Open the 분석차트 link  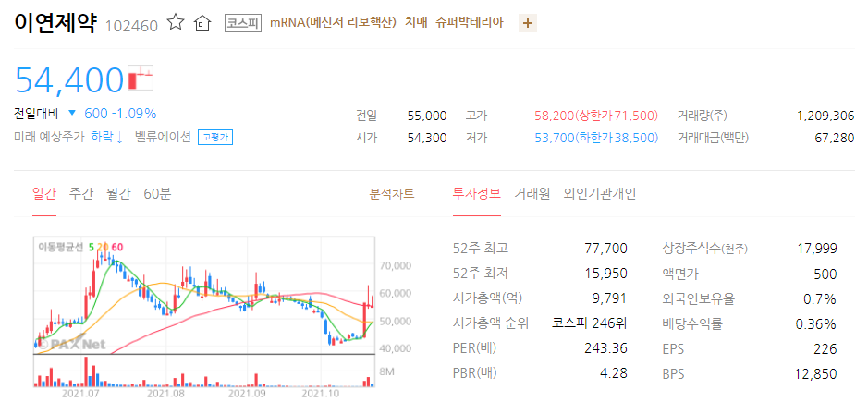pos(391,194)
